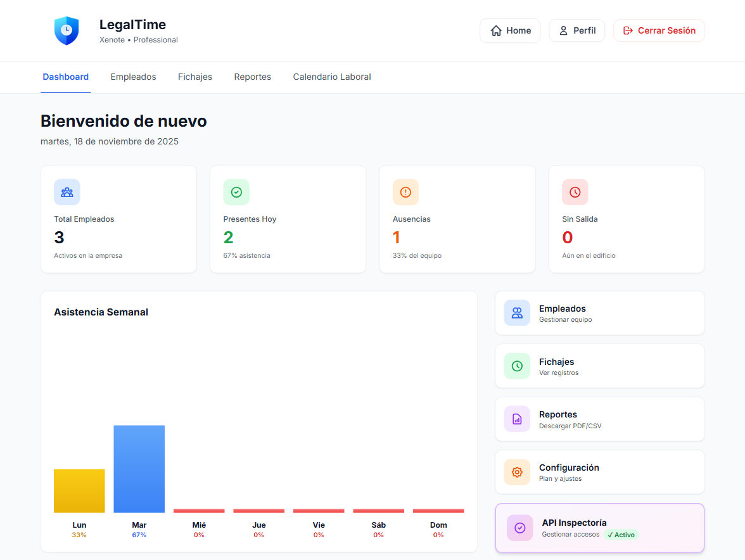Click the blue Mar bar in chart
The image size is (745, 560).
[x=139, y=469]
